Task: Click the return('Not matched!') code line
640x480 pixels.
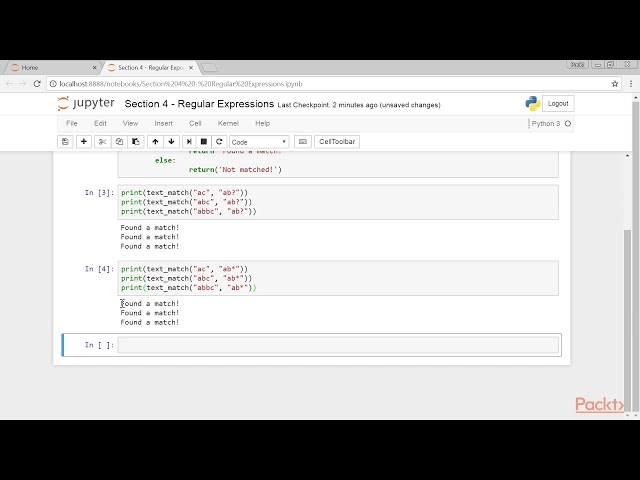Action: click(x=235, y=169)
